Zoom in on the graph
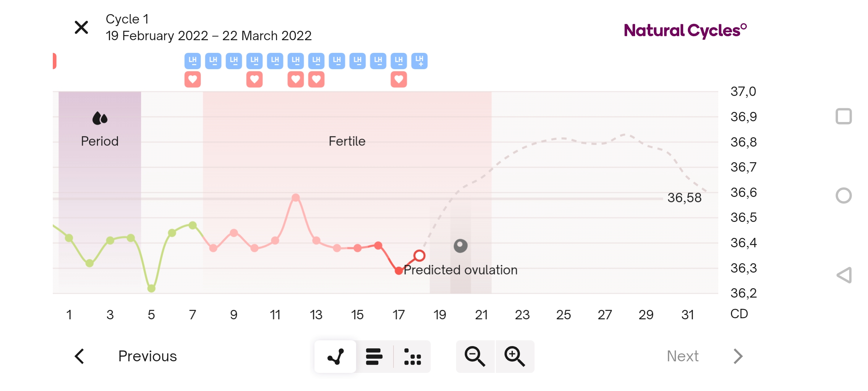Viewport: 868px width, 391px height. [515, 357]
